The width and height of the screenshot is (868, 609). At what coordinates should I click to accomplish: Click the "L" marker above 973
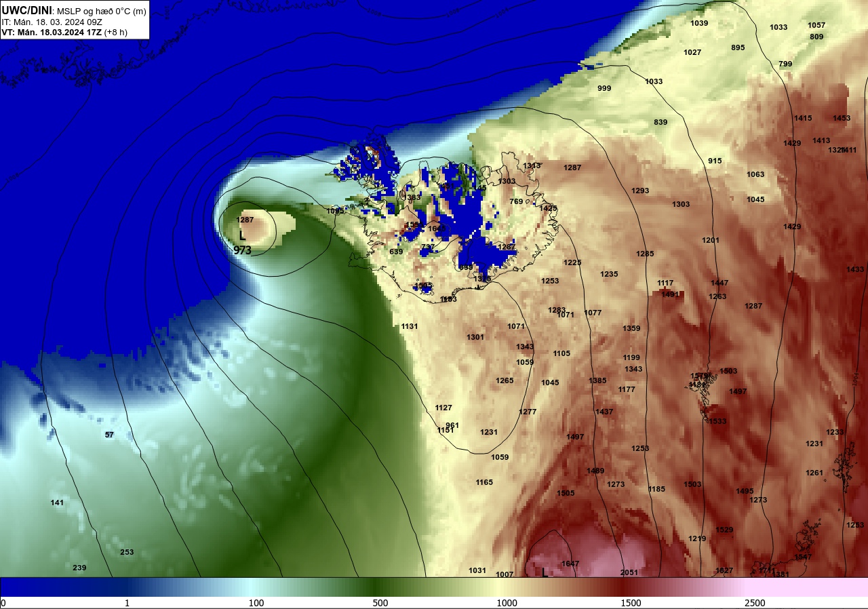tap(242, 235)
